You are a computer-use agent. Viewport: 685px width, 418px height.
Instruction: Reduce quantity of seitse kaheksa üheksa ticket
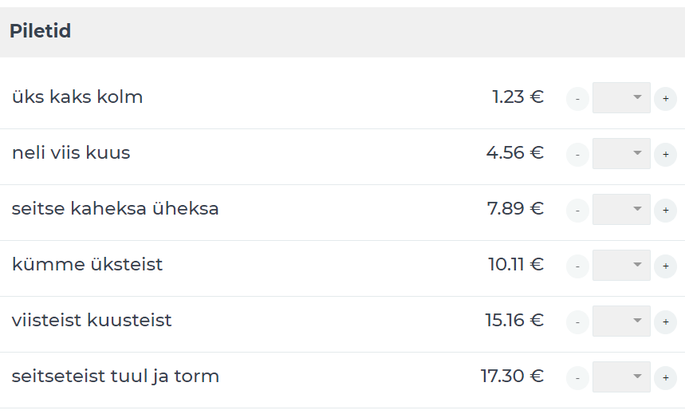(578, 210)
